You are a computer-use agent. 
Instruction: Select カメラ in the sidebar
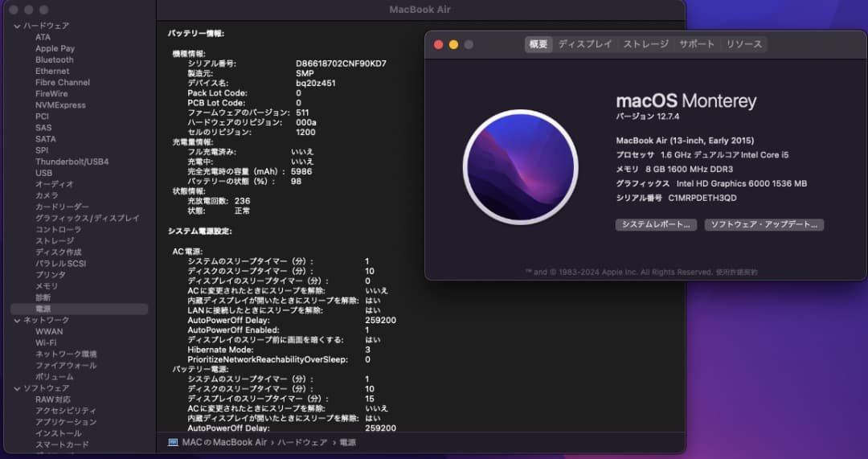click(x=47, y=195)
